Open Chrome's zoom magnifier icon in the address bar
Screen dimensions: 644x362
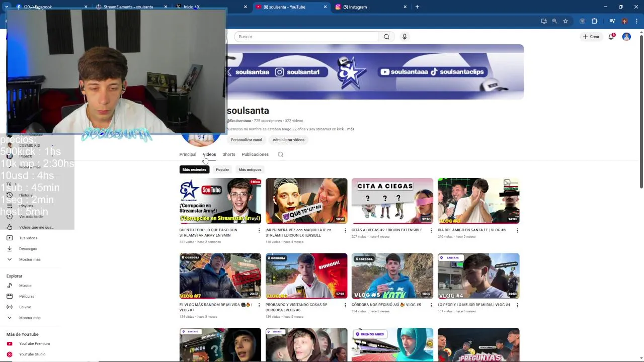[x=554, y=21]
